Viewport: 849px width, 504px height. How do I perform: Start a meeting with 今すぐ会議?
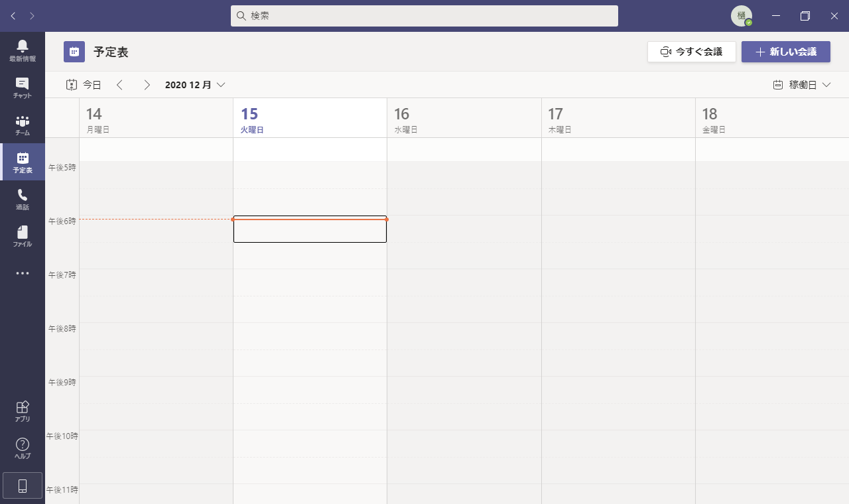pos(692,52)
